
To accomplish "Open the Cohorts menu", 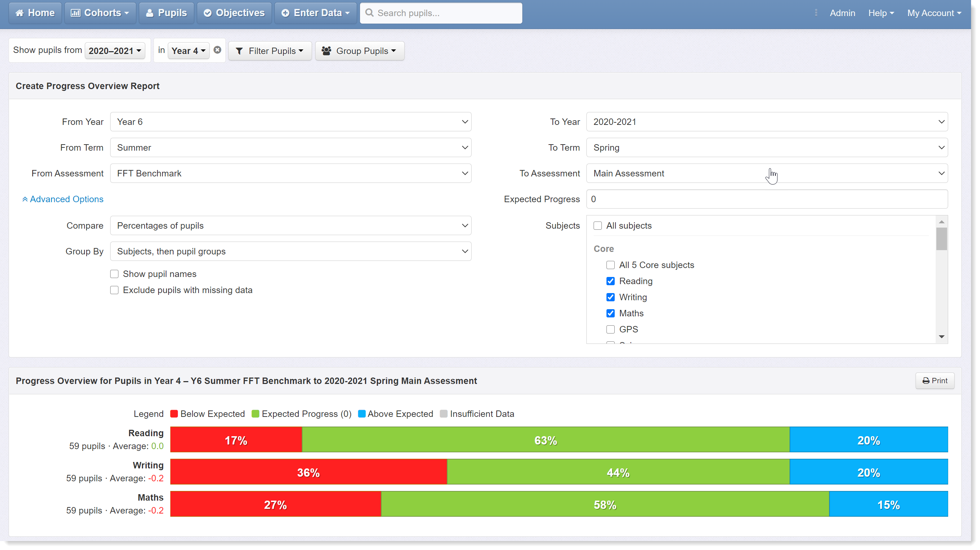I will coord(100,13).
